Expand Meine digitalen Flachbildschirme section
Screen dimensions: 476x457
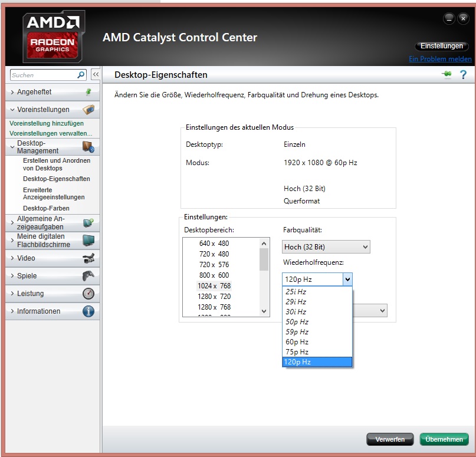[x=12, y=241]
